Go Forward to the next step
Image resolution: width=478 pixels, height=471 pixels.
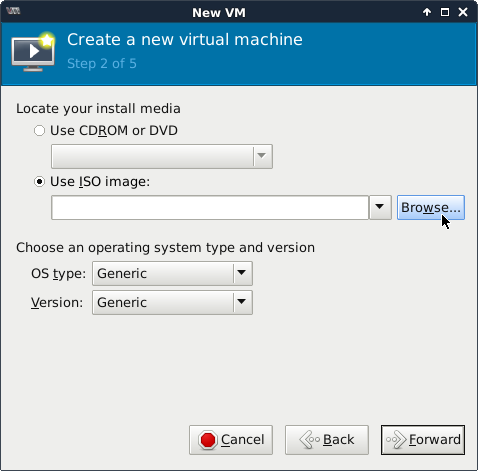(x=423, y=440)
